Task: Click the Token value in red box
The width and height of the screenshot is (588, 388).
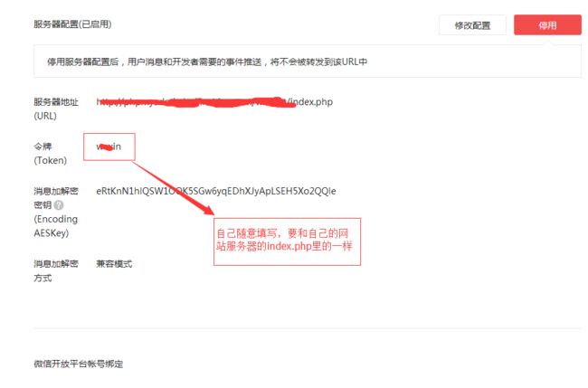Action: click(x=109, y=147)
